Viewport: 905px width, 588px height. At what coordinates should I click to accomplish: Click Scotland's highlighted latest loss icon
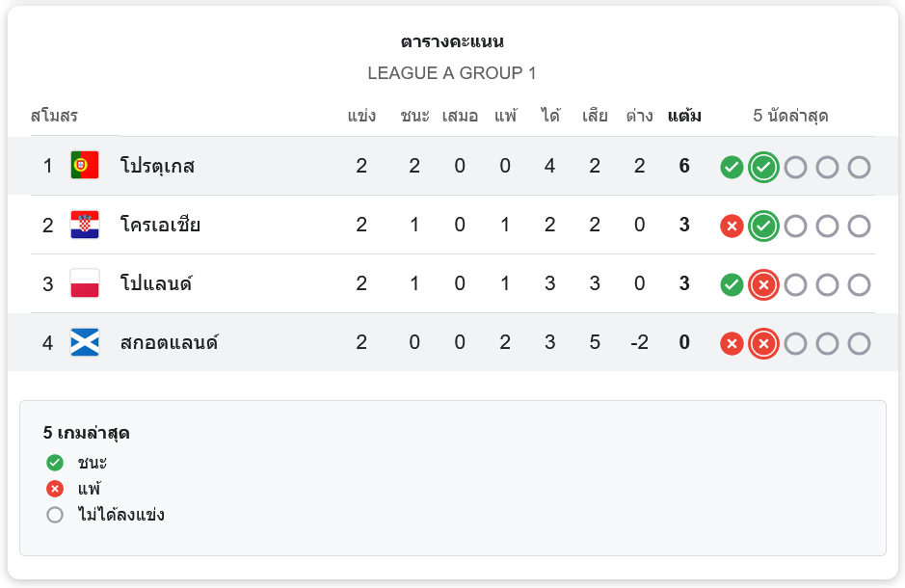tap(763, 344)
